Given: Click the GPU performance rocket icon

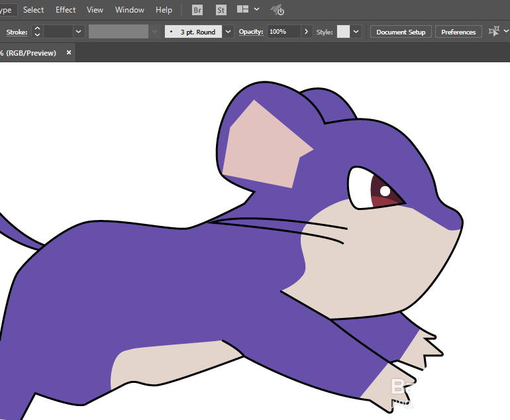Looking at the screenshot, I should (278, 10).
